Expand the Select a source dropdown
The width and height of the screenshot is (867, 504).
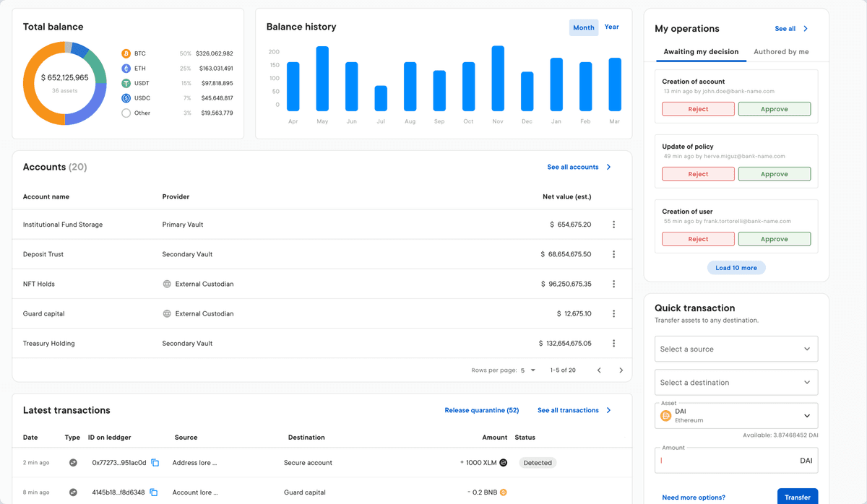[736, 349]
